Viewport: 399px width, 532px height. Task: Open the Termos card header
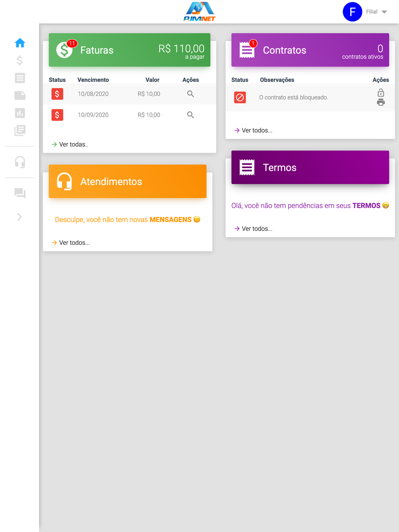pos(310,167)
